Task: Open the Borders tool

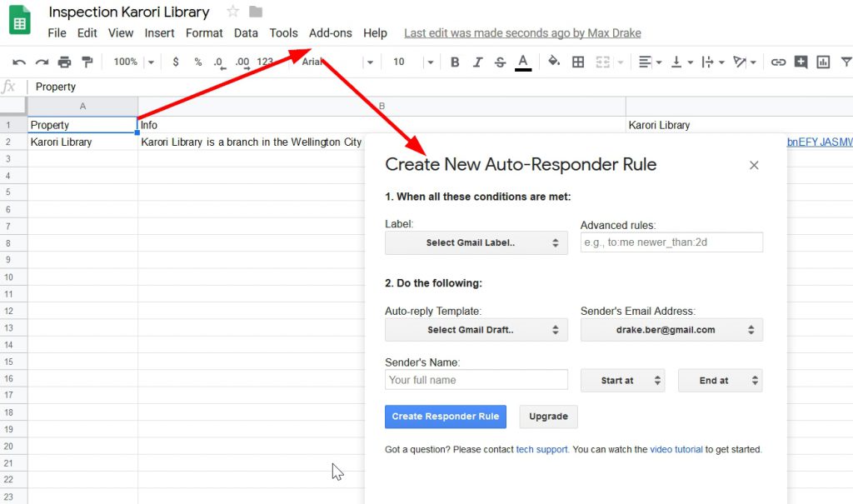Action: point(578,62)
